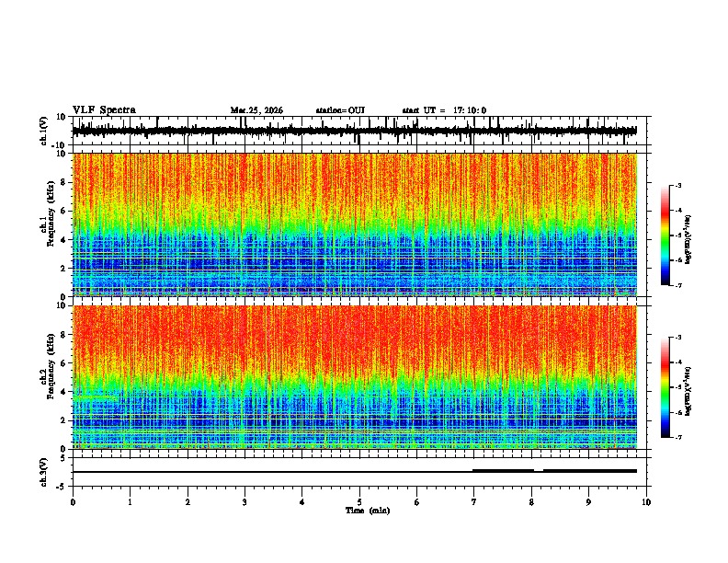728x563 pixels.
Task: Click the ch.2 frequency spectrogram panel
Action: (354, 377)
